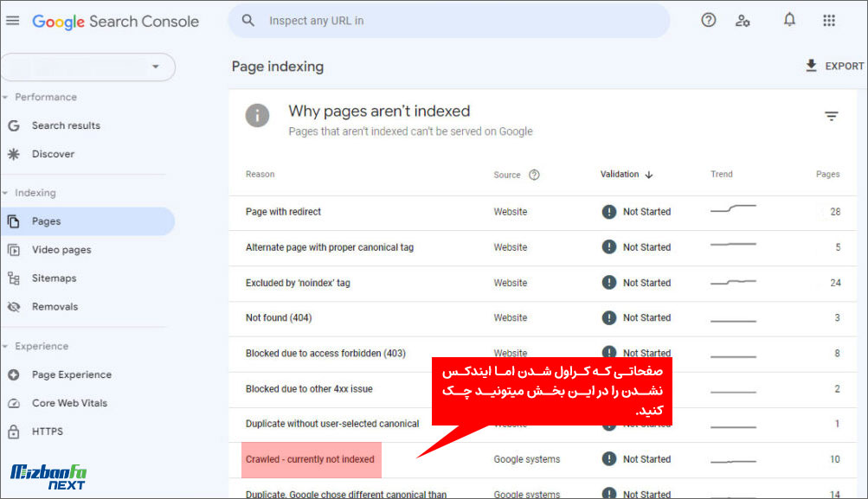Image resolution: width=868 pixels, height=499 pixels.
Task: Click the Video pages icon
Action: tap(14, 250)
